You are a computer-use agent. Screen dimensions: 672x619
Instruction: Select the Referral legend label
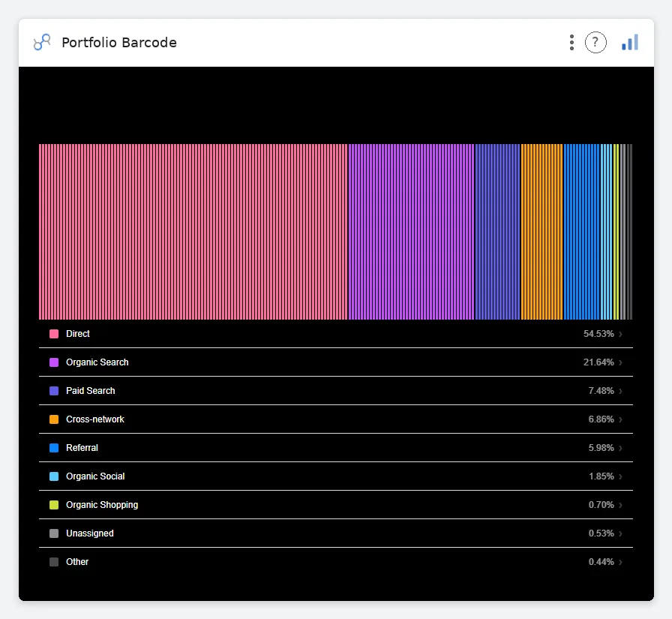coord(82,448)
